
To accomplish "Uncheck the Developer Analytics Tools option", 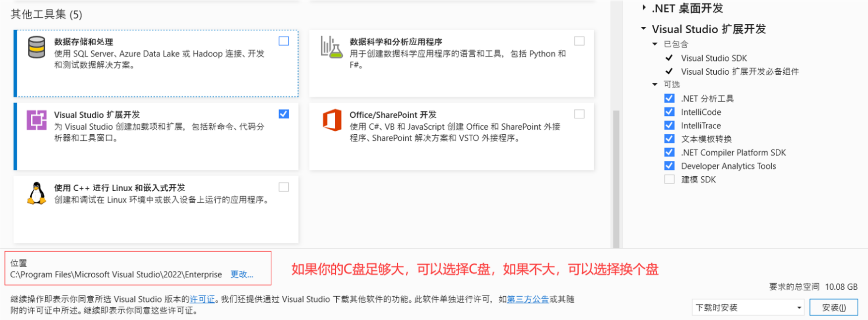I will coord(669,165).
